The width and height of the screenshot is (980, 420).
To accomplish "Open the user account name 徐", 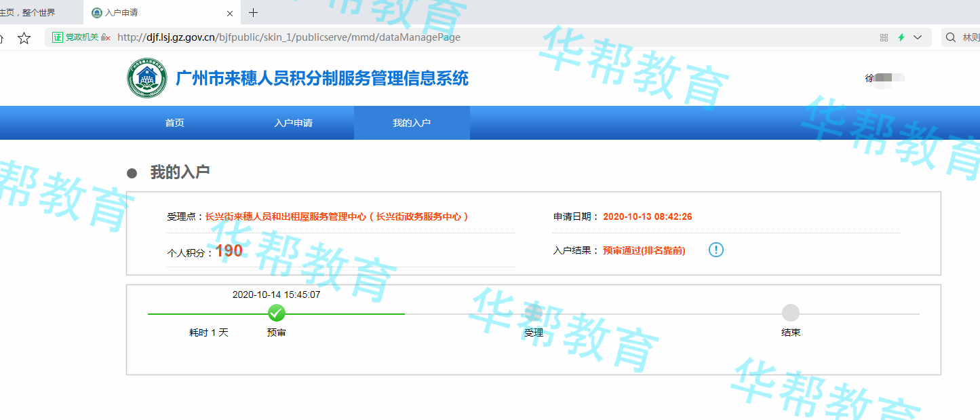I will tap(884, 78).
